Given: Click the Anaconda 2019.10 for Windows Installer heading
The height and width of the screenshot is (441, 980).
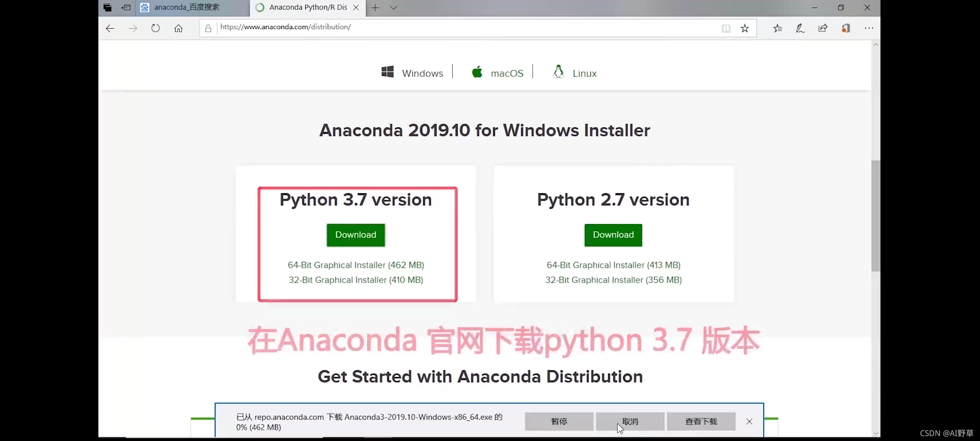Looking at the screenshot, I should (x=485, y=131).
